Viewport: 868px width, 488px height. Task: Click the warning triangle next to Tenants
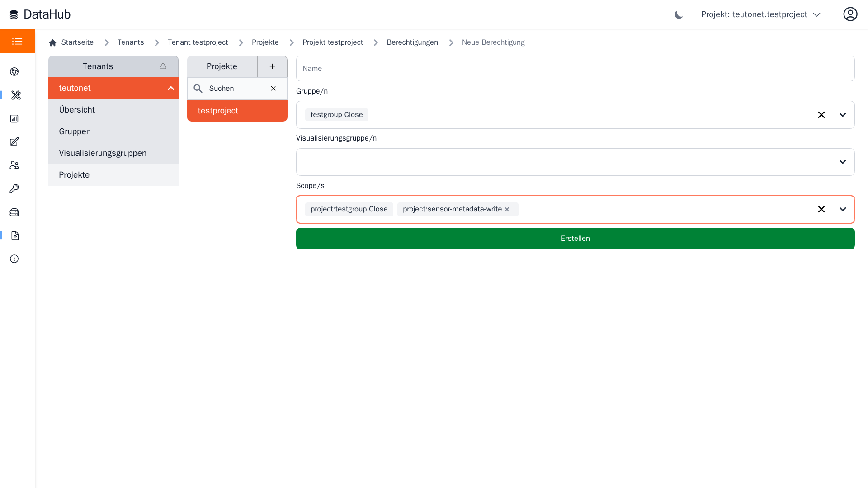163,66
